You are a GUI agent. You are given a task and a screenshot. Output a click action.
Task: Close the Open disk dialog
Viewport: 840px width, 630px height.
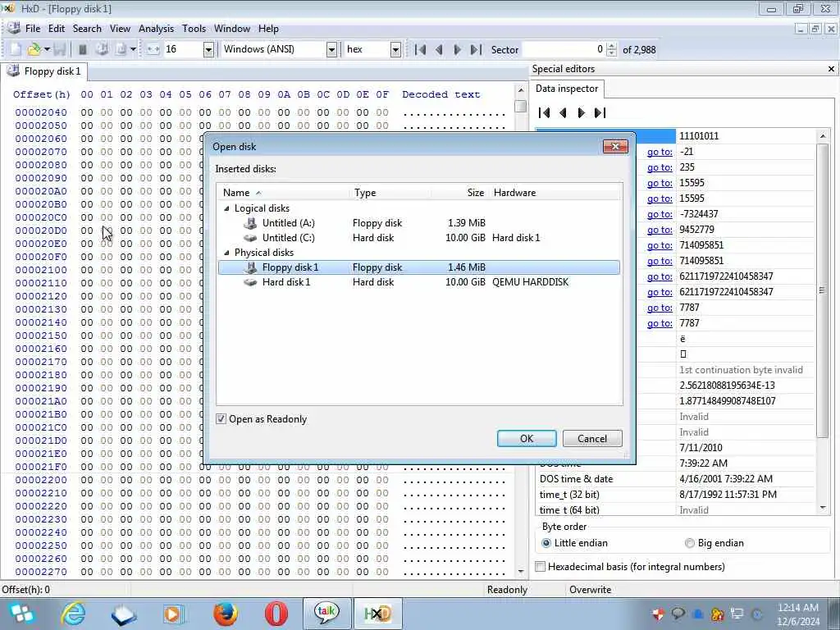(615, 146)
